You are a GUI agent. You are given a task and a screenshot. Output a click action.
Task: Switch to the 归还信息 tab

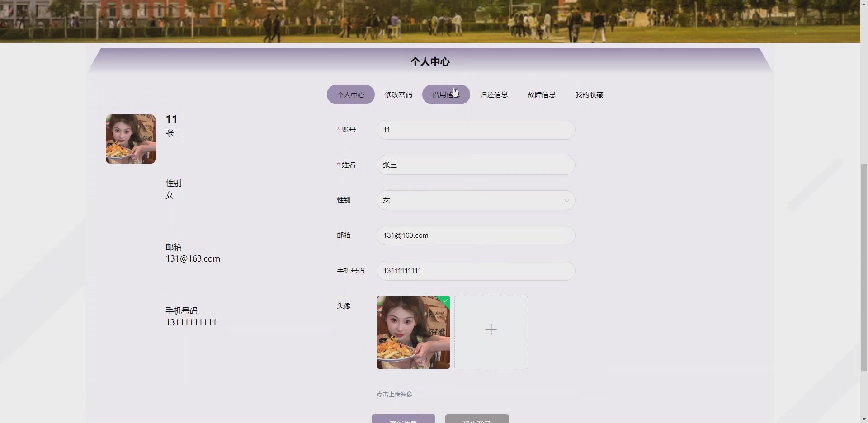coord(494,94)
